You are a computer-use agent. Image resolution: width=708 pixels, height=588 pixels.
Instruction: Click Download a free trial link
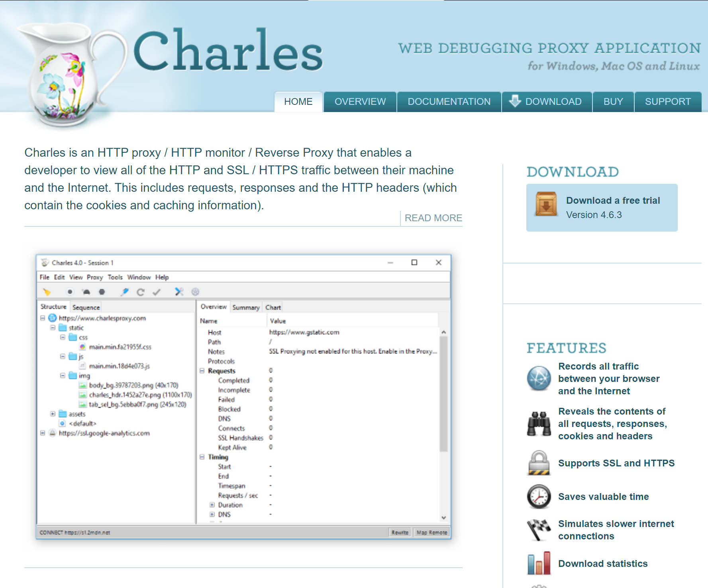pos(613,201)
